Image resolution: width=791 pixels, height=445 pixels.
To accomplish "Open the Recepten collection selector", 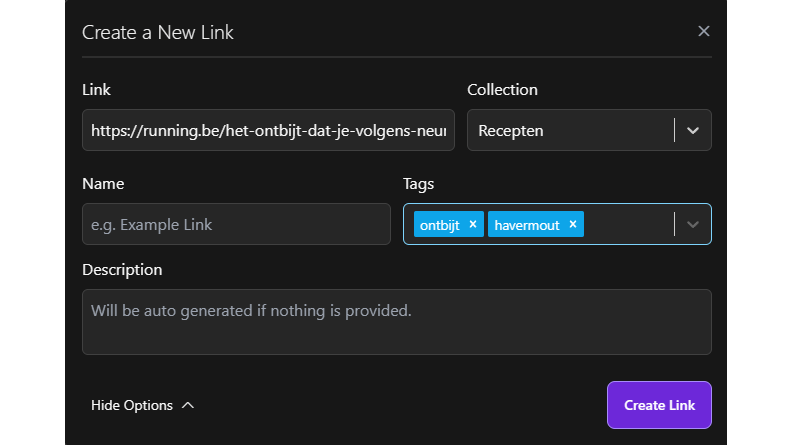I will (x=570, y=130).
